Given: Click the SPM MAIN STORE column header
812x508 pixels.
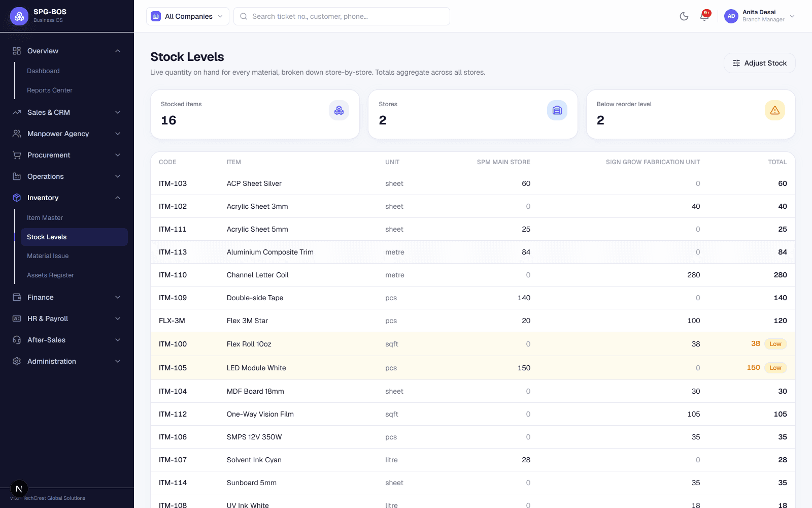Looking at the screenshot, I should coord(503,162).
